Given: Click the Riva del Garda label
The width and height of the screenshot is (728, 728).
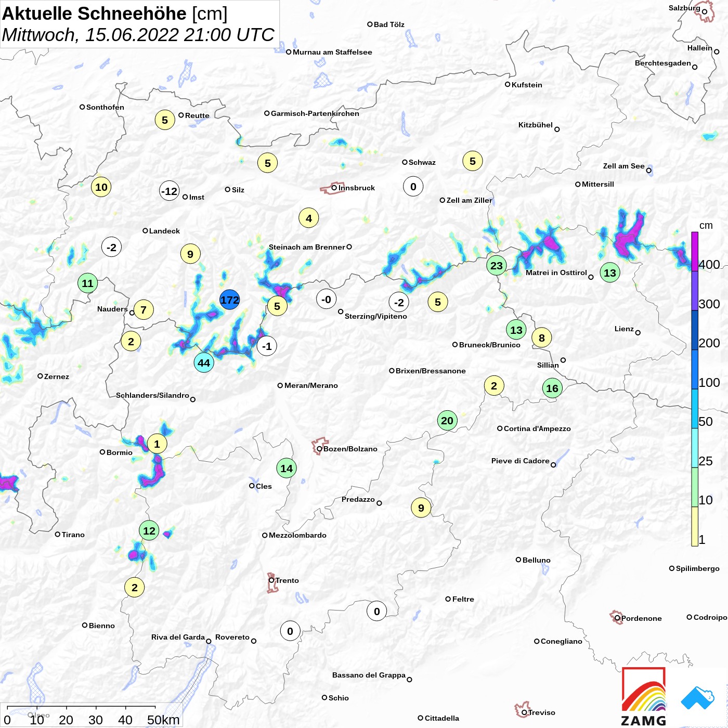Looking at the screenshot, I should tap(178, 637).
